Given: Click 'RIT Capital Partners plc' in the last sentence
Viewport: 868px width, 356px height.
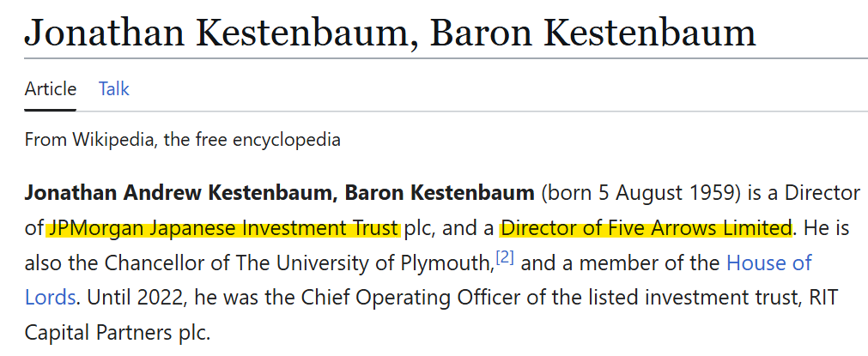Looking at the screenshot, I should click(117, 332).
